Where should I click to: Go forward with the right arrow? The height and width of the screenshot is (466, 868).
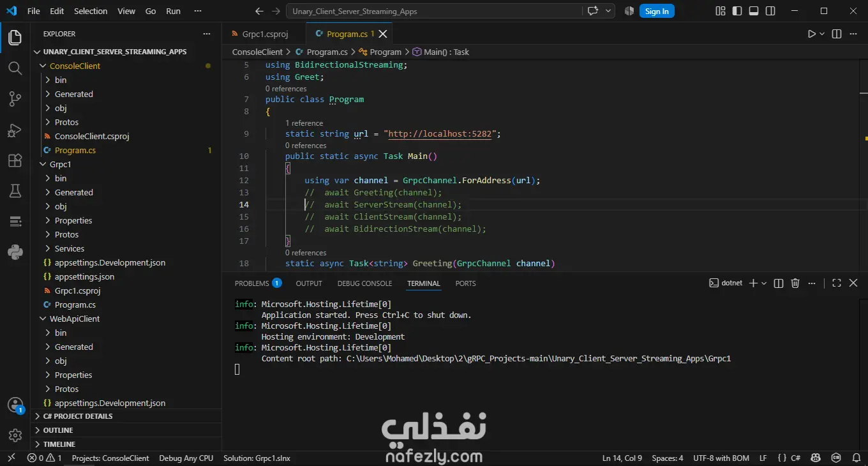[276, 11]
